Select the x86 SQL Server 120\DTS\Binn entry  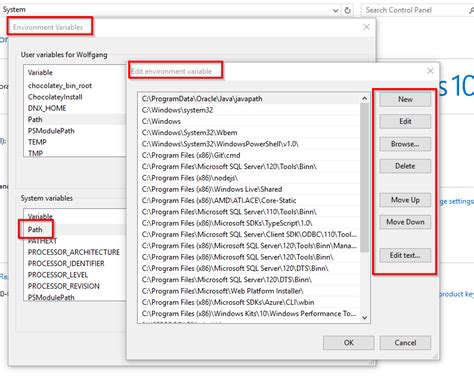[x=249, y=268]
